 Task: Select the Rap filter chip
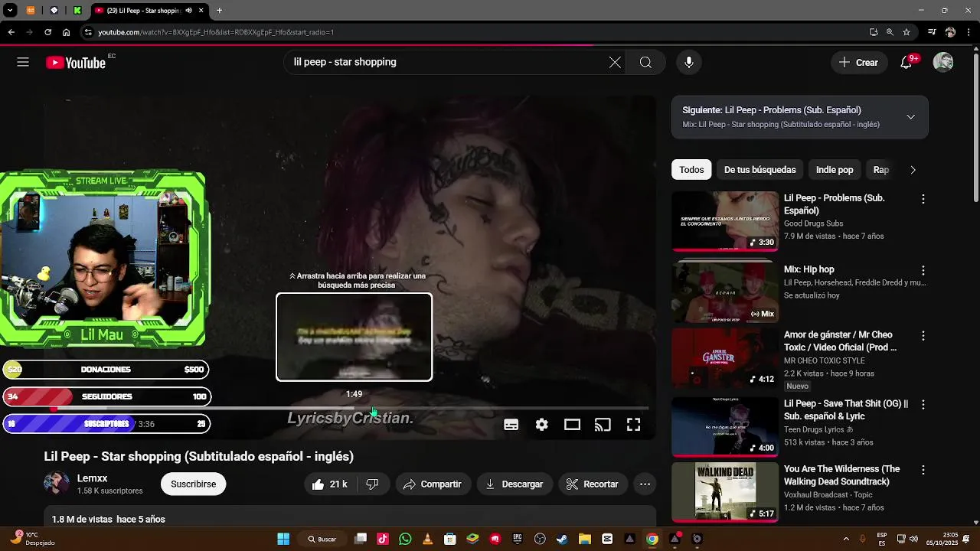click(x=881, y=170)
